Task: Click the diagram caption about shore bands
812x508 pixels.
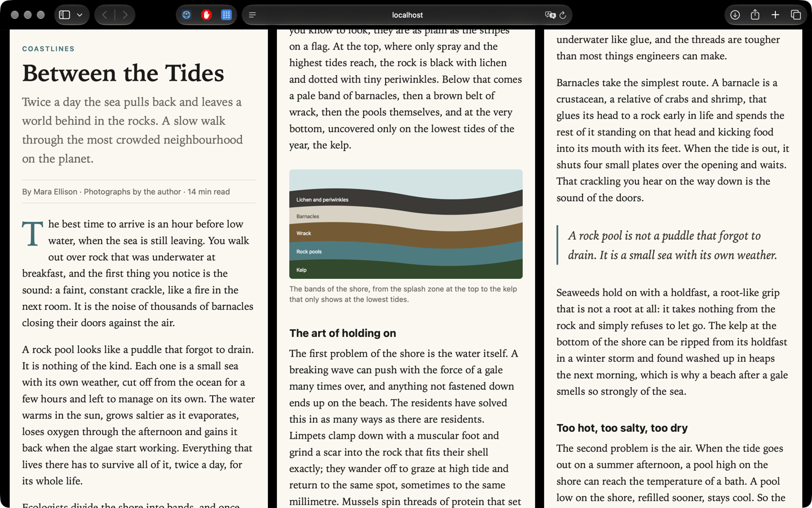Action: tap(403, 294)
